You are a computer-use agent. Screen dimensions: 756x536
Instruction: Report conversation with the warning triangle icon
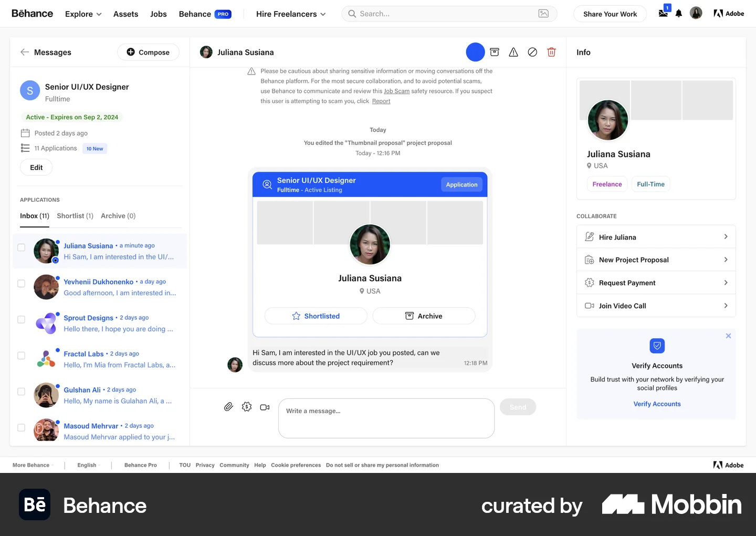tap(513, 52)
